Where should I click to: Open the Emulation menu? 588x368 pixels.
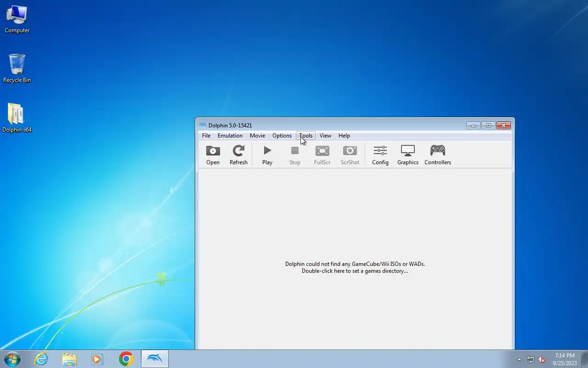230,136
